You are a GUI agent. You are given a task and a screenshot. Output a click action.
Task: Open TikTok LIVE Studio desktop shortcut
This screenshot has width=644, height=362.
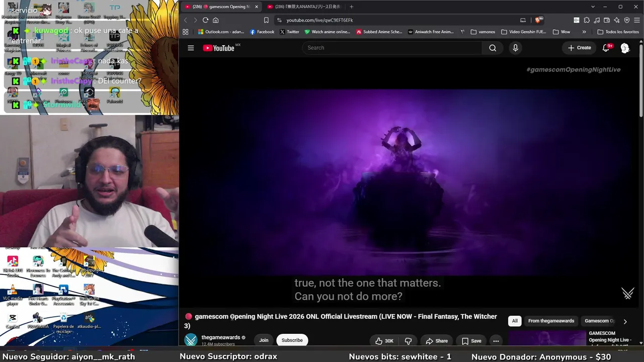13,266
